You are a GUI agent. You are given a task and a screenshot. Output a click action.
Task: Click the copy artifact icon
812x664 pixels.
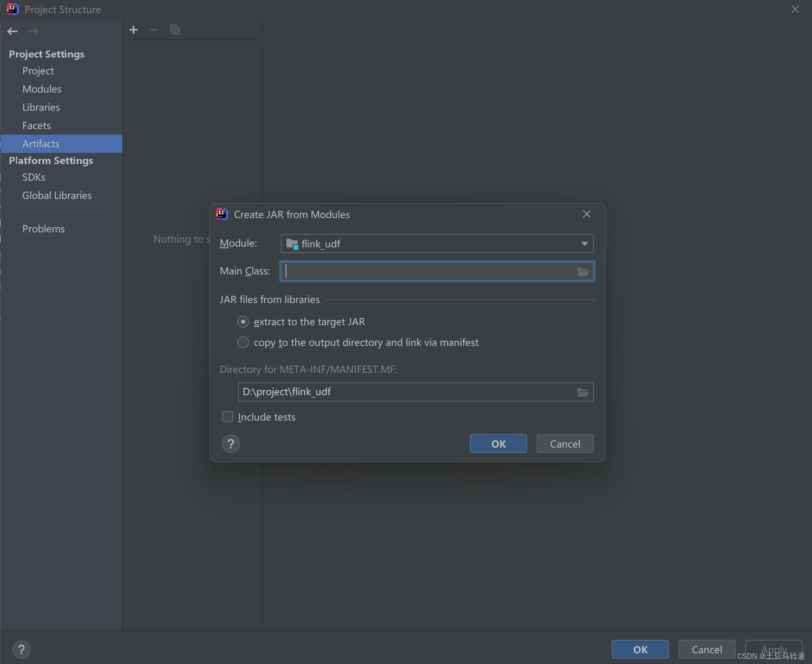point(175,30)
